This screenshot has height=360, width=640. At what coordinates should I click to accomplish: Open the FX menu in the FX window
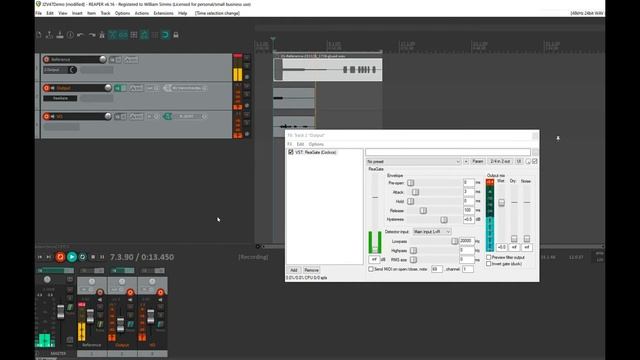pos(289,144)
